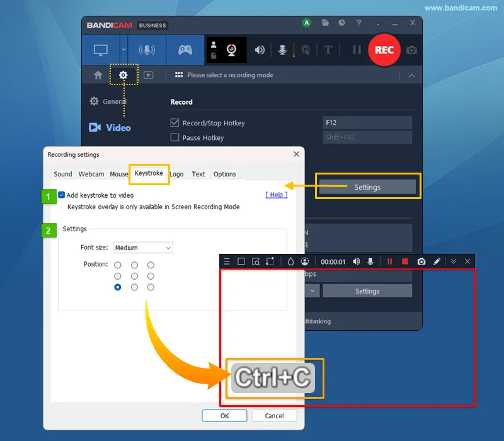Open Video section in sidebar

pos(110,128)
